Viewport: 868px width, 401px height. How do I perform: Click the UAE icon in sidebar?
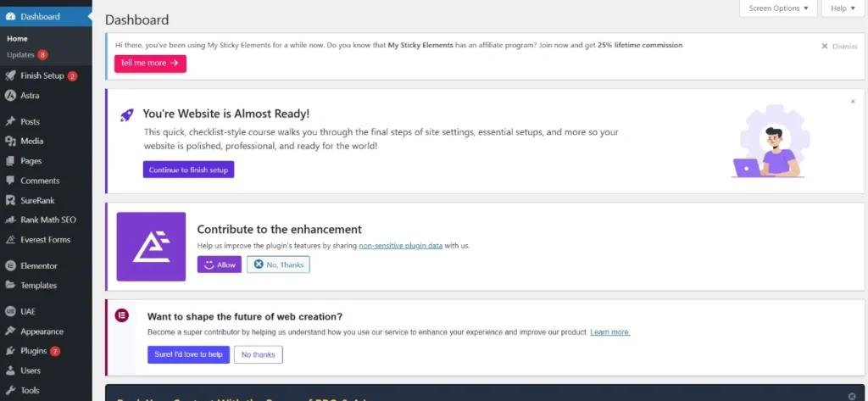[x=10, y=311]
